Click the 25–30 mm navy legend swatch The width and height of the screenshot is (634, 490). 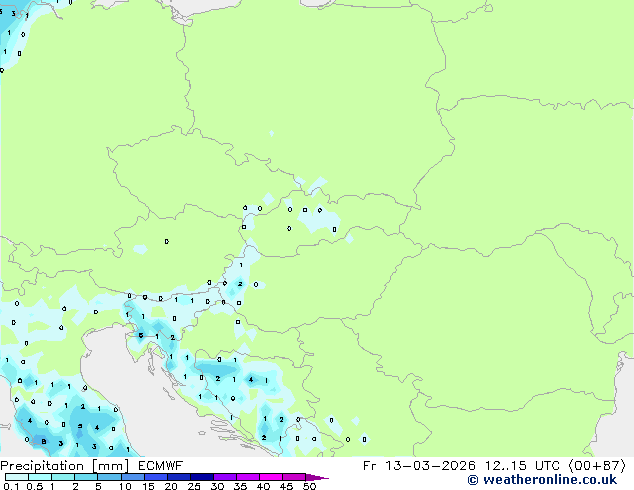[201, 477]
